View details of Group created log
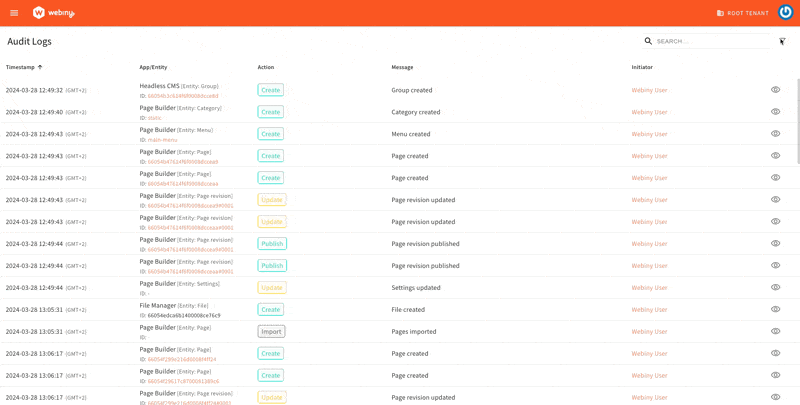800x405 pixels. tap(775, 90)
